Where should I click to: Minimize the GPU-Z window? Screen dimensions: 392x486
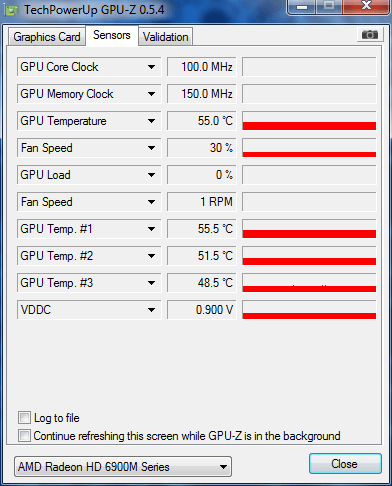302,7
